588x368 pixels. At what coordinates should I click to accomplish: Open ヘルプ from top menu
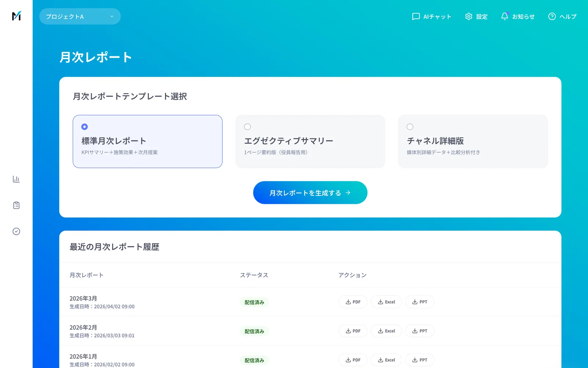[562, 17]
